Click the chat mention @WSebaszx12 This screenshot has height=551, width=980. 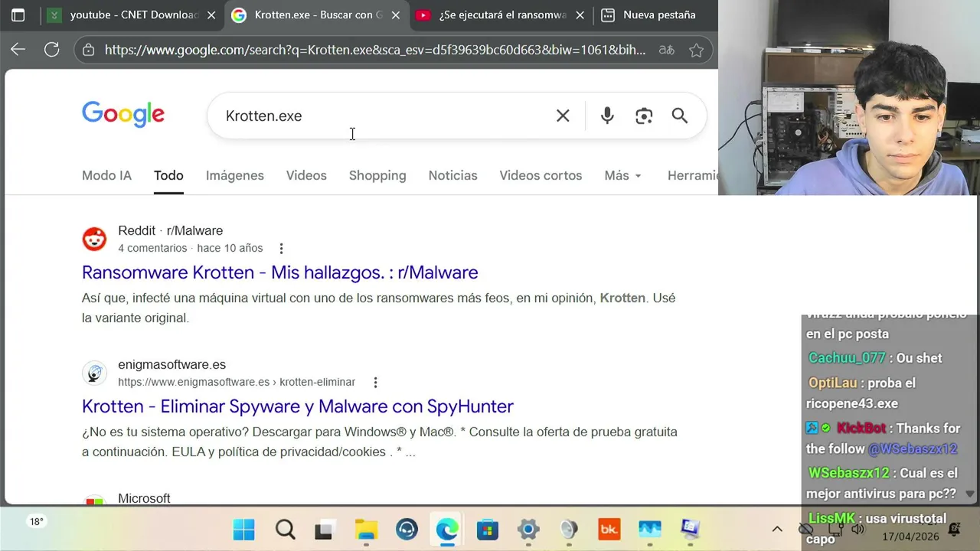pos(913,449)
